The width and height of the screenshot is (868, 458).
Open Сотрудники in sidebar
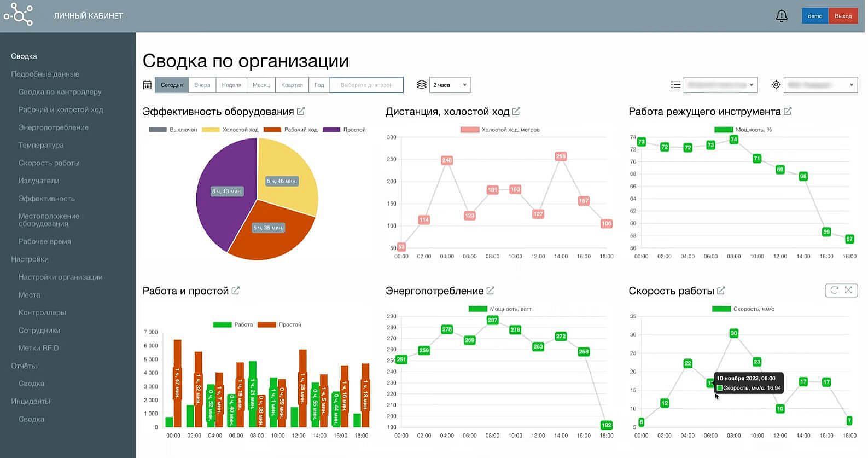[39, 331]
